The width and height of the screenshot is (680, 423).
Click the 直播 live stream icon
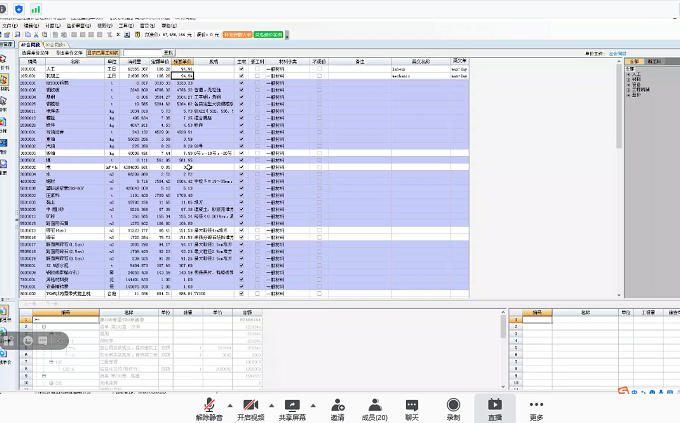495,405
